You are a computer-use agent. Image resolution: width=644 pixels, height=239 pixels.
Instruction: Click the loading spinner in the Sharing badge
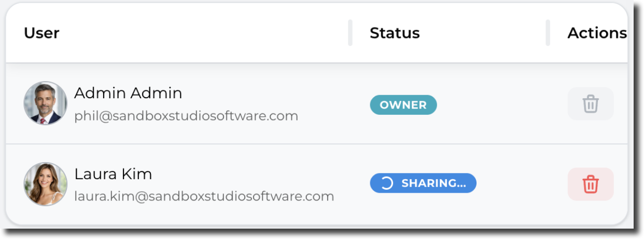point(387,183)
